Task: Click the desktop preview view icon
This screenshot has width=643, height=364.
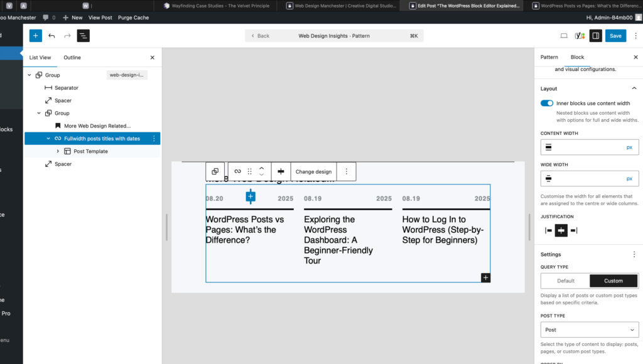Action: (564, 36)
